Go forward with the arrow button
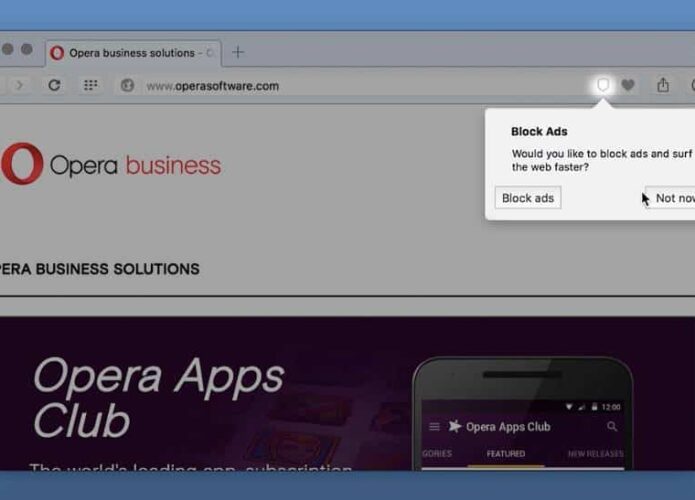This screenshot has width=695, height=500. click(19, 85)
